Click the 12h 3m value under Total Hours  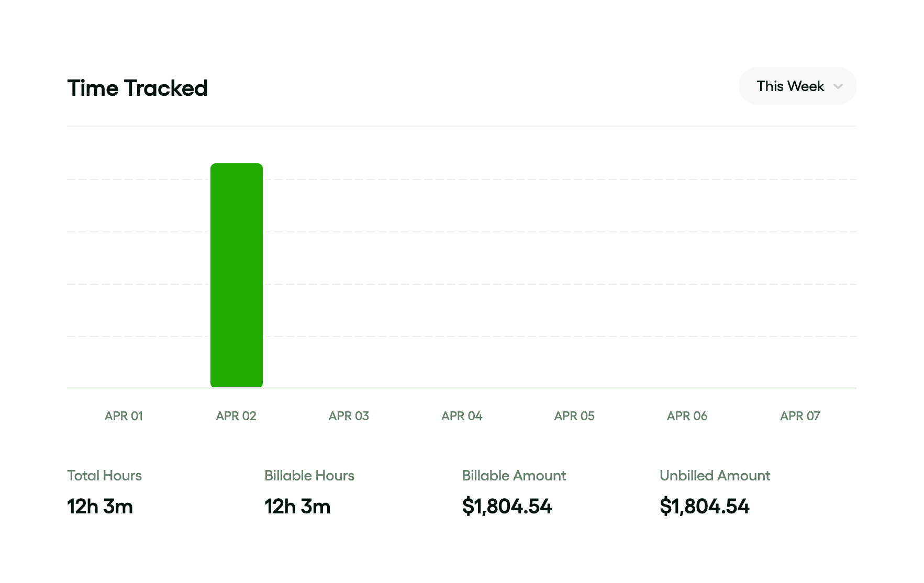click(100, 506)
